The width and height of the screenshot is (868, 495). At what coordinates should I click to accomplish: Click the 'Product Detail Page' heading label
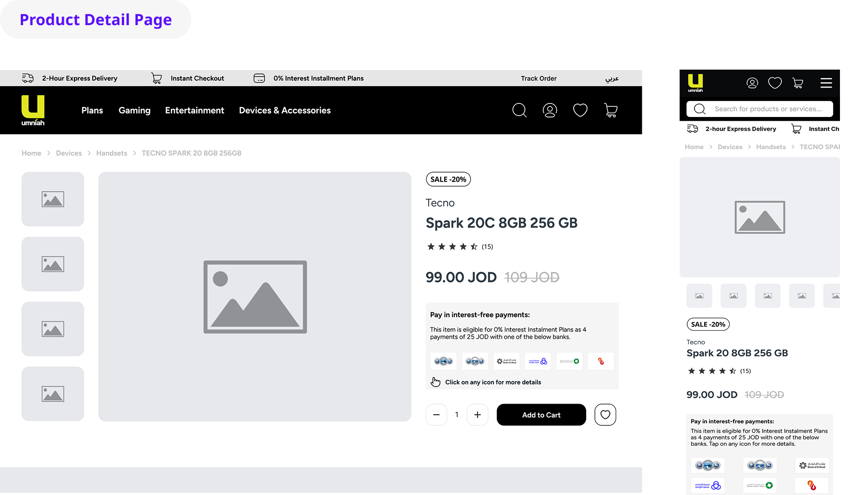coord(96,20)
